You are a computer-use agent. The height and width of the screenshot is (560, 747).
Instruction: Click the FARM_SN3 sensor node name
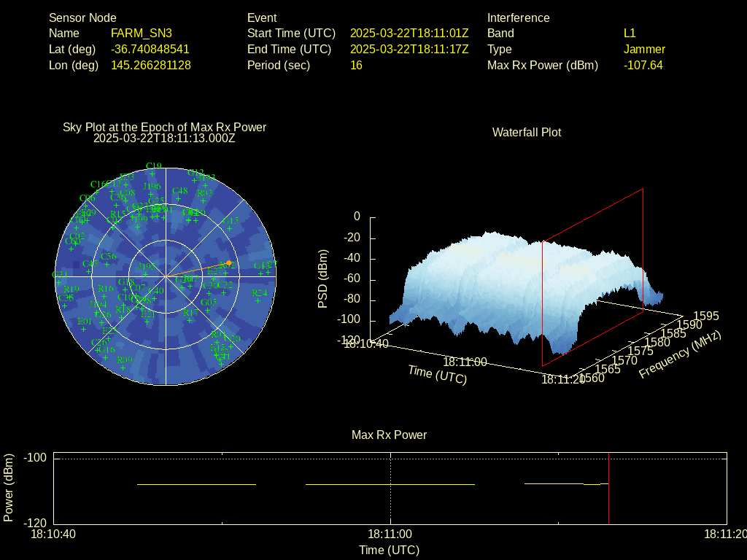(142, 33)
